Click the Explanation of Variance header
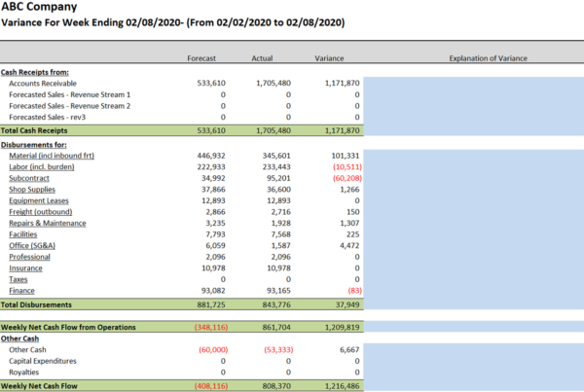The image size is (584, 392). pos(488,58)
